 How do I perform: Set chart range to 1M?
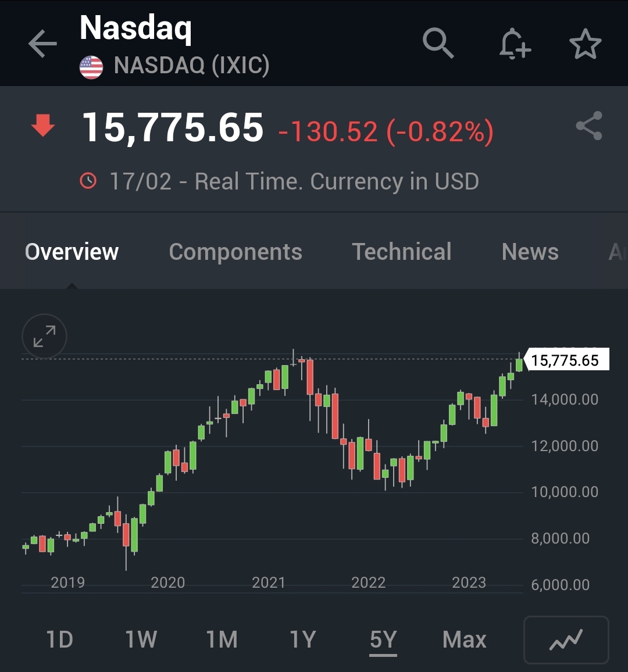click(x=222, y=639)
